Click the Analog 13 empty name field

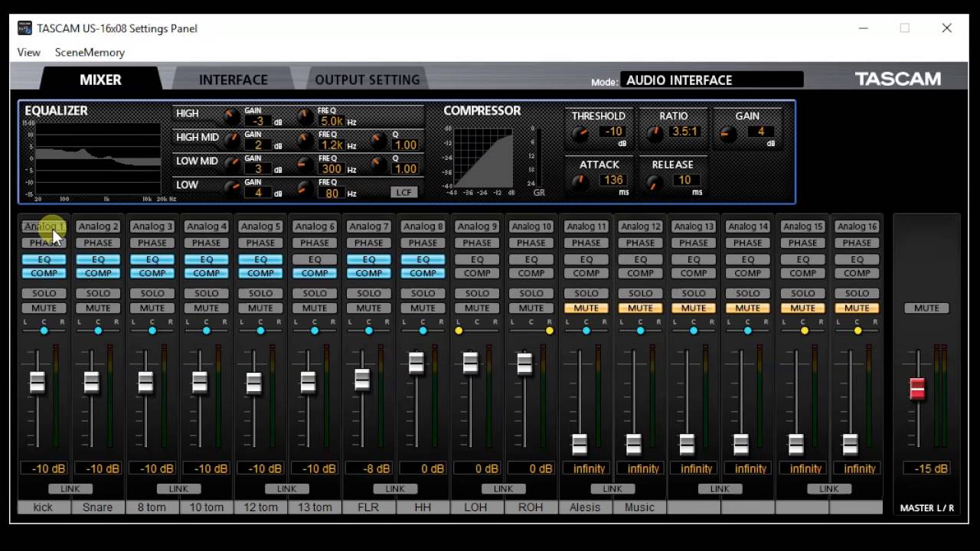pyautogui.click(x=694, y=507)
